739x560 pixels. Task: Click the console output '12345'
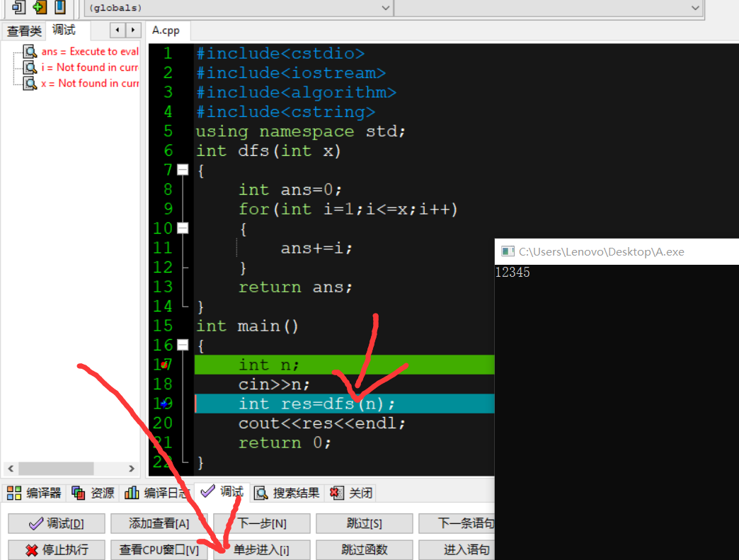[x=512, y=273]
